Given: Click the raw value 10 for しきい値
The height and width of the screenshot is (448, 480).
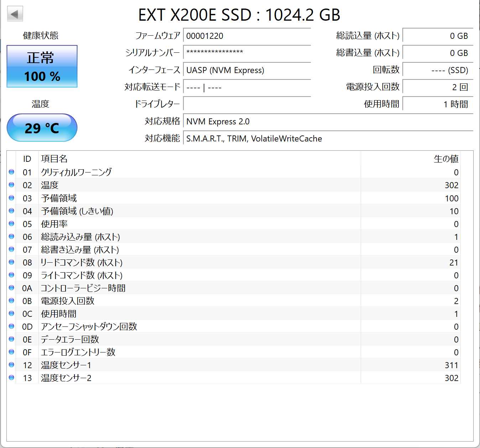Looking at the screenshot, I should (x=454, y=211).
